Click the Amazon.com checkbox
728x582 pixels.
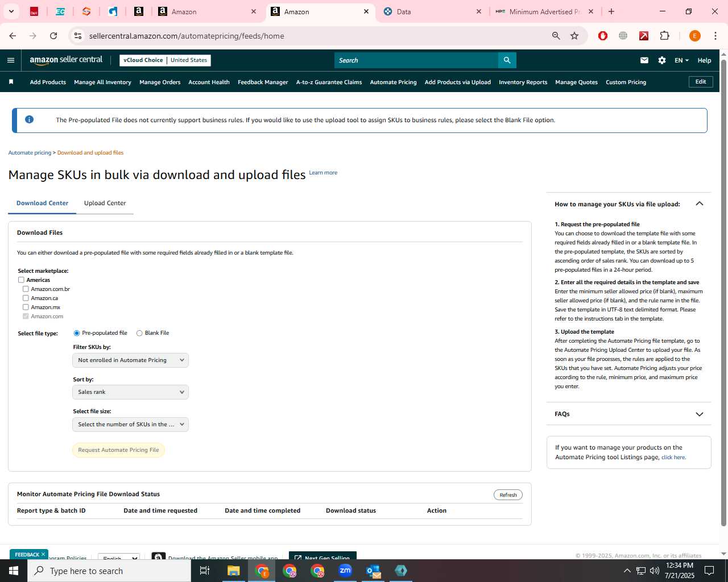tap(26, 316)
